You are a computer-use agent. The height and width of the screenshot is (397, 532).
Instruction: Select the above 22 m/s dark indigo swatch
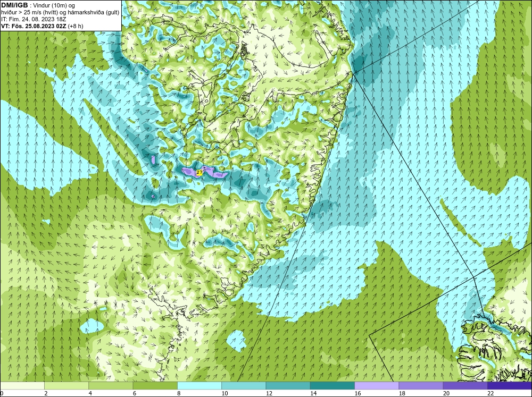[510, 385]
